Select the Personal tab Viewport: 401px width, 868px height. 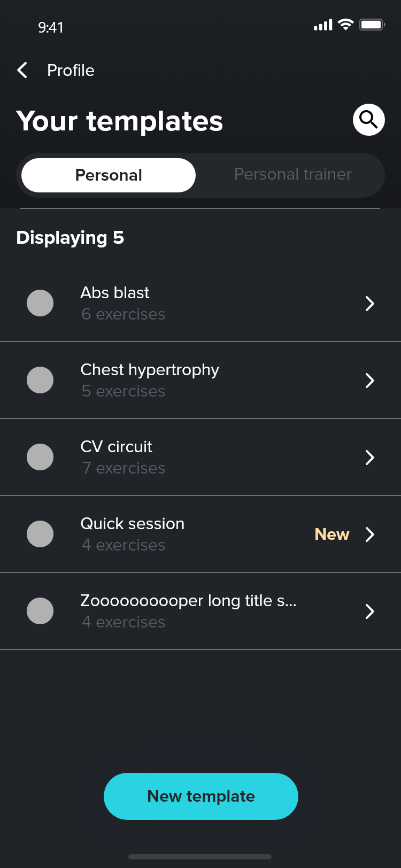pyautogui.click(x=109, y=175)
